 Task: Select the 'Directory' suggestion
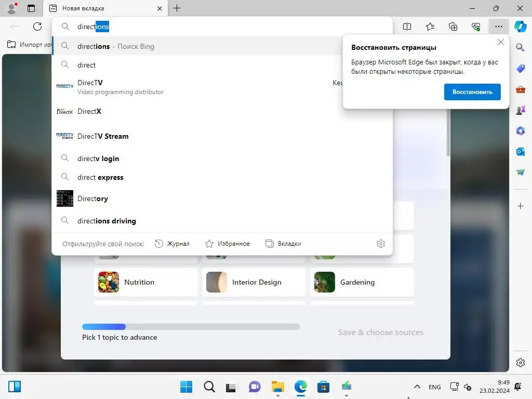pyautogui.click(x=222, y=198)
